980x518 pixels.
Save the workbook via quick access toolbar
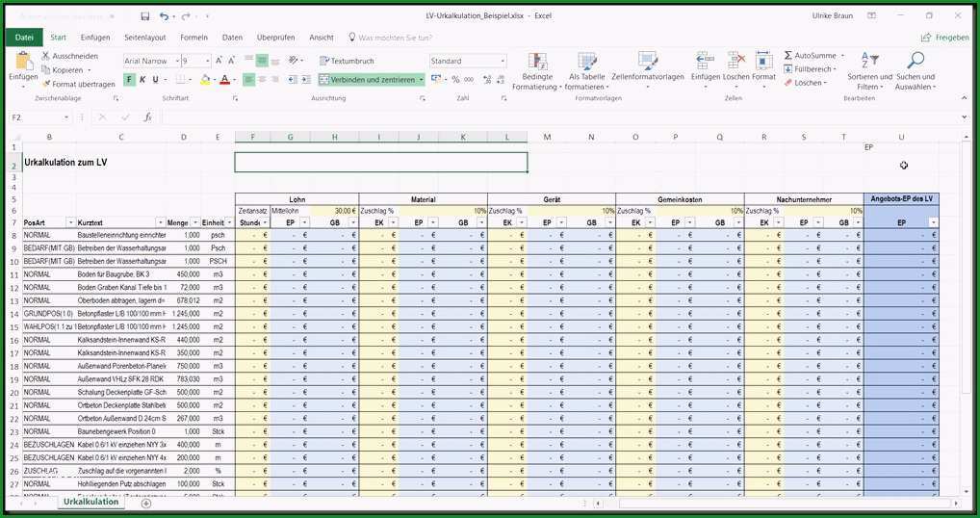click(145, 16)
